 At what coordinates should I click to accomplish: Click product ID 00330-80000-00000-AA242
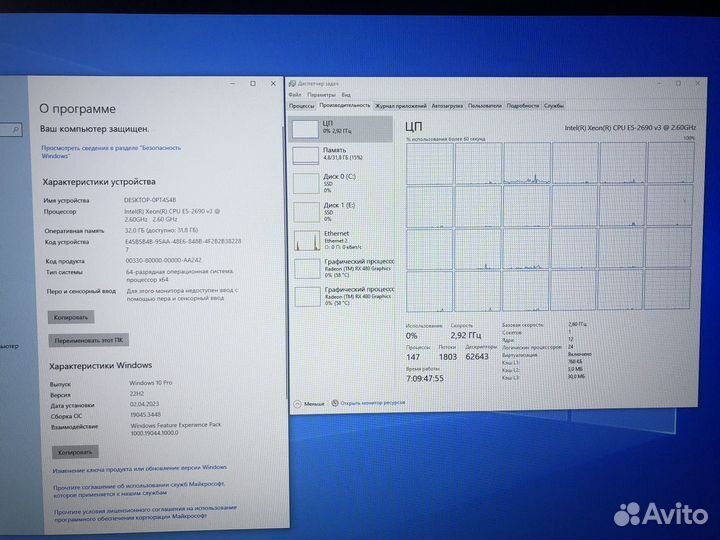tap(163, 260)
